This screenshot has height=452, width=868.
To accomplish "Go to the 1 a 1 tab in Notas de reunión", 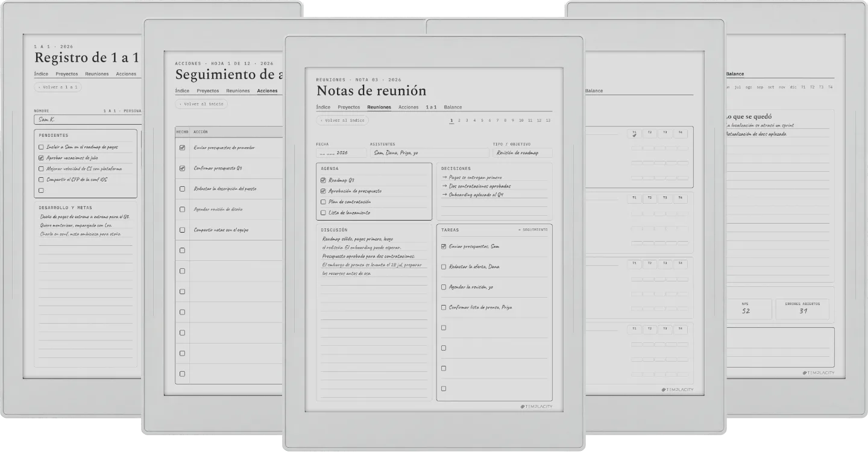I will coord(432,107).
